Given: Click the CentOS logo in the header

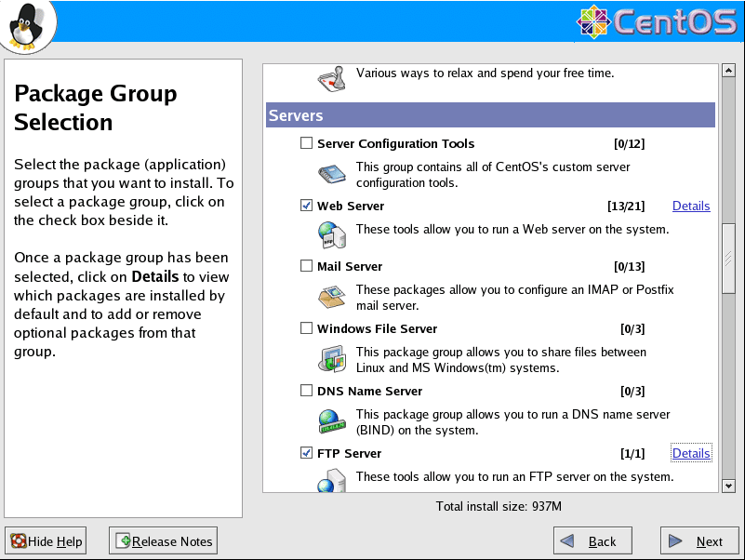Looking at the screenshot, I should click(x=657, y=21).
